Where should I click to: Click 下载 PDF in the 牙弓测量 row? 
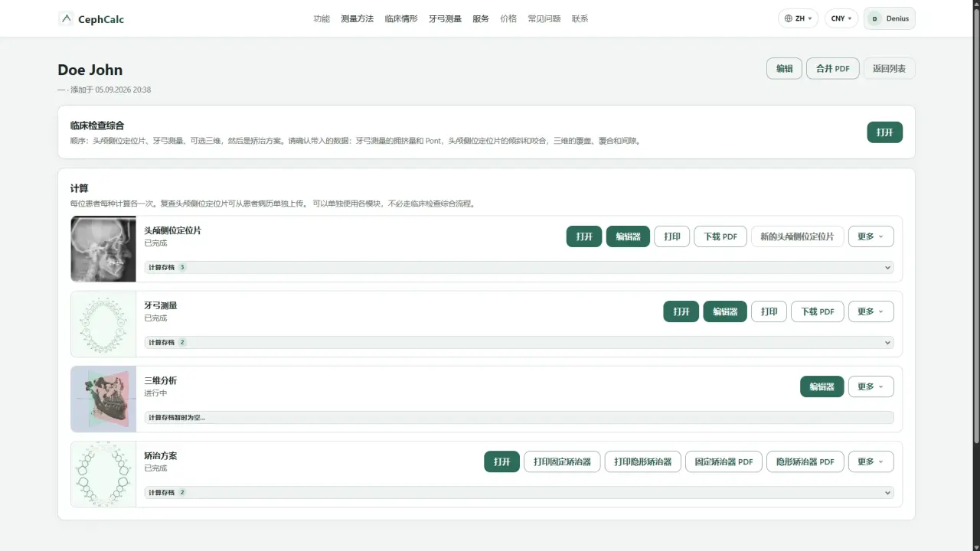[818, 311]
